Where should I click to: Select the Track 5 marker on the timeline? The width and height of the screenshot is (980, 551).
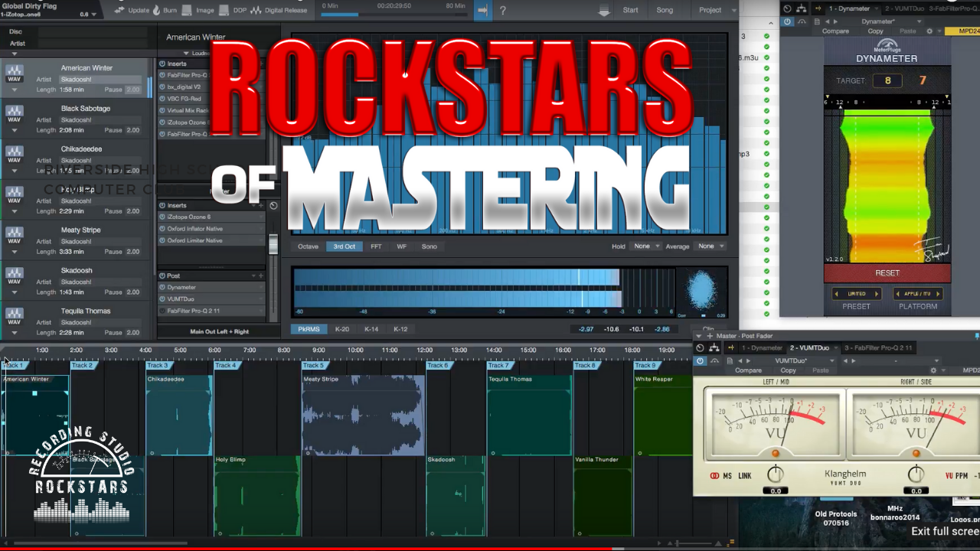point(313,366)
